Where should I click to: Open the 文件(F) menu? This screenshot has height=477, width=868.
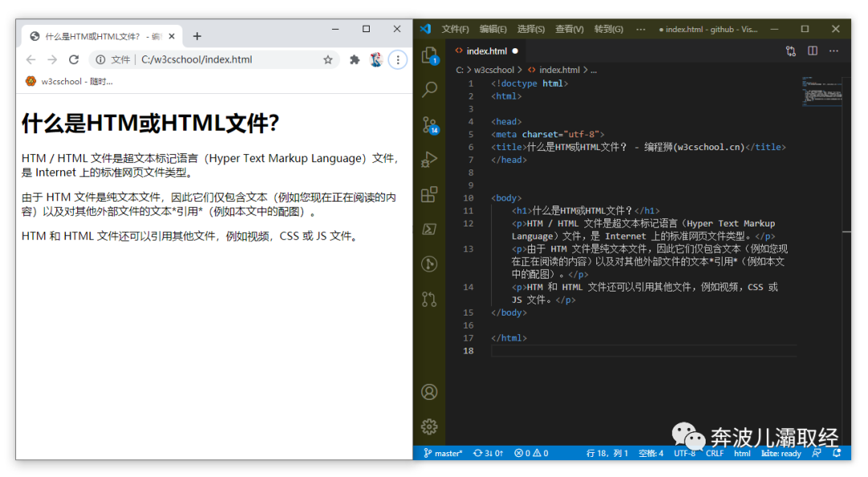click(x=455, y=29)
